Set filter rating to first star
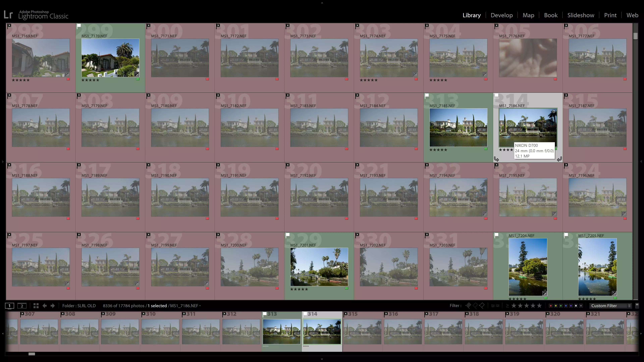The image size is (644, 362). 514,306
